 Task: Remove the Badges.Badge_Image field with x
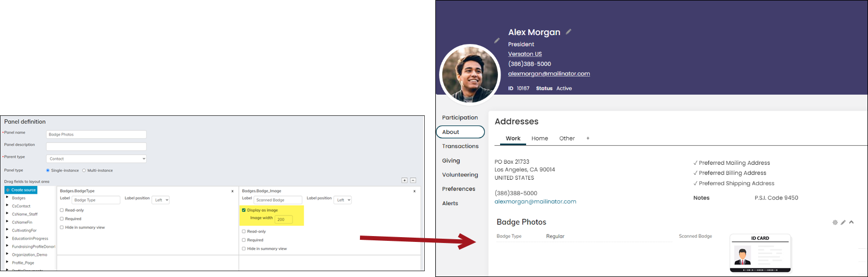pyautogui.click(x=415, y=191)
